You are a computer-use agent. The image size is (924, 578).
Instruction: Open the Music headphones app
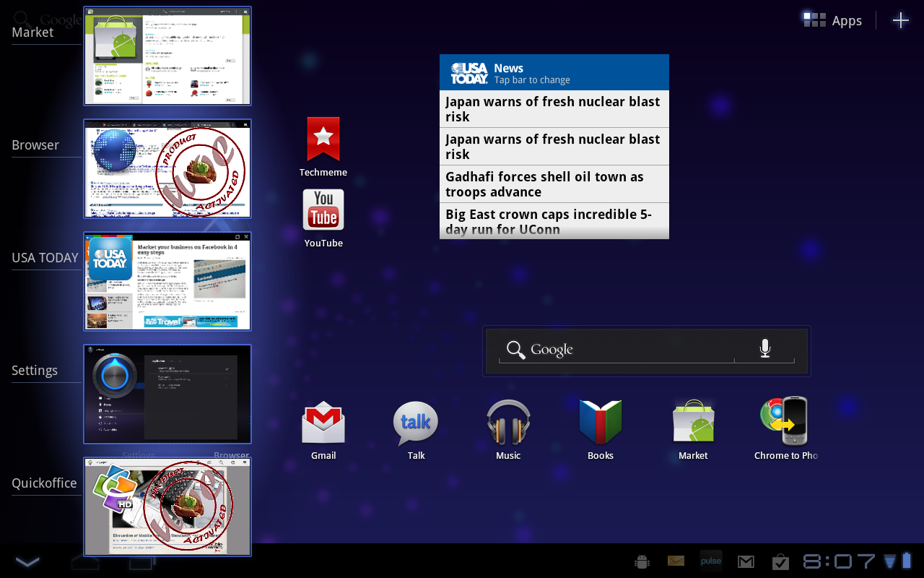tap(508, 422)
